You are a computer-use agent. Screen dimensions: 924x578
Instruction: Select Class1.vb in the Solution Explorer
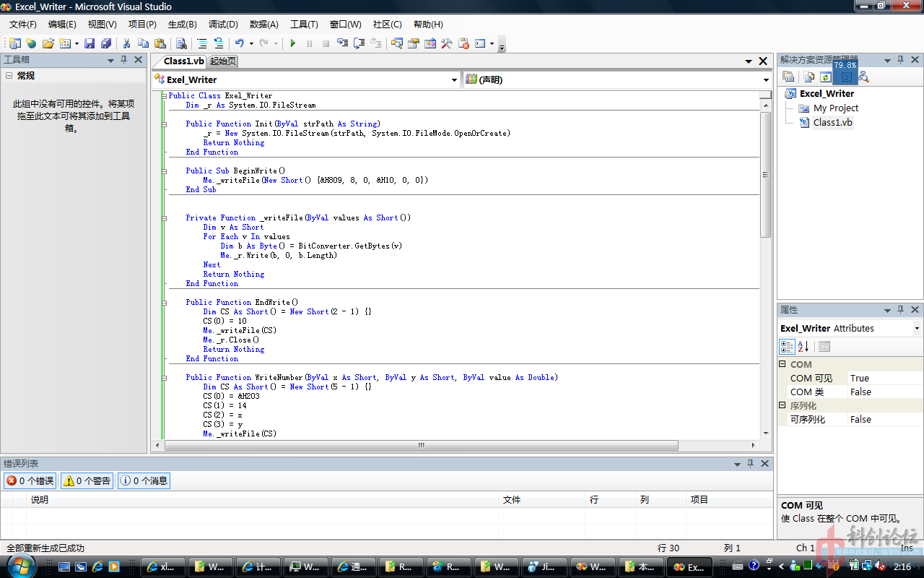(832, 122)
